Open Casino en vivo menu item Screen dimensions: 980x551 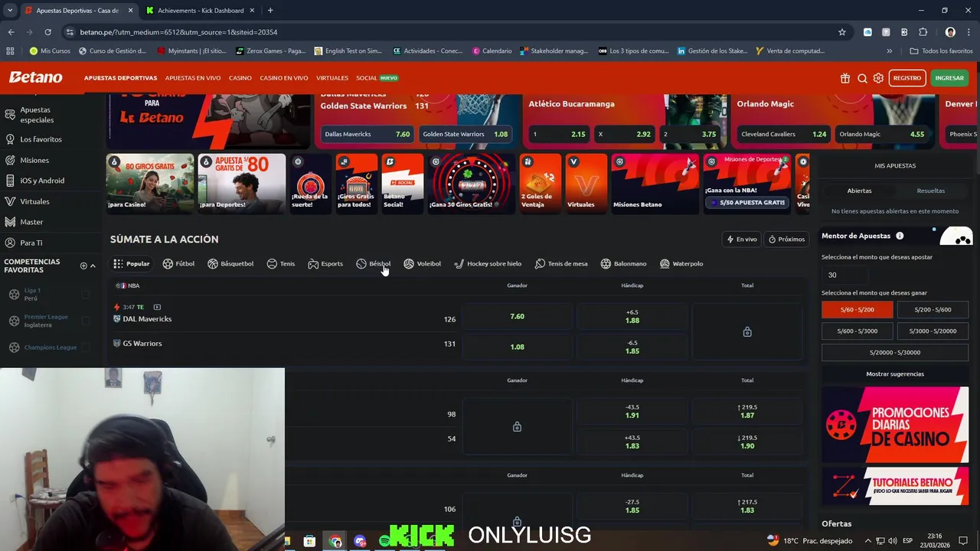[284, 78]
